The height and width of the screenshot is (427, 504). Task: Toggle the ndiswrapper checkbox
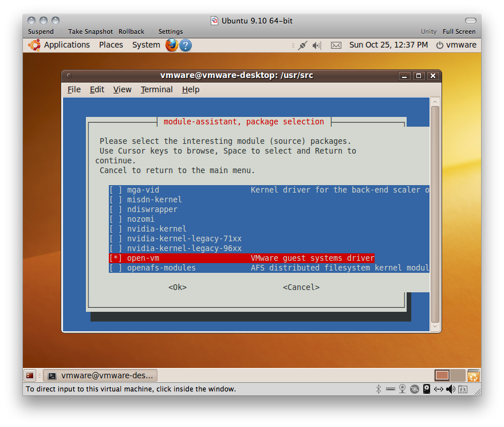pos(115,209)
